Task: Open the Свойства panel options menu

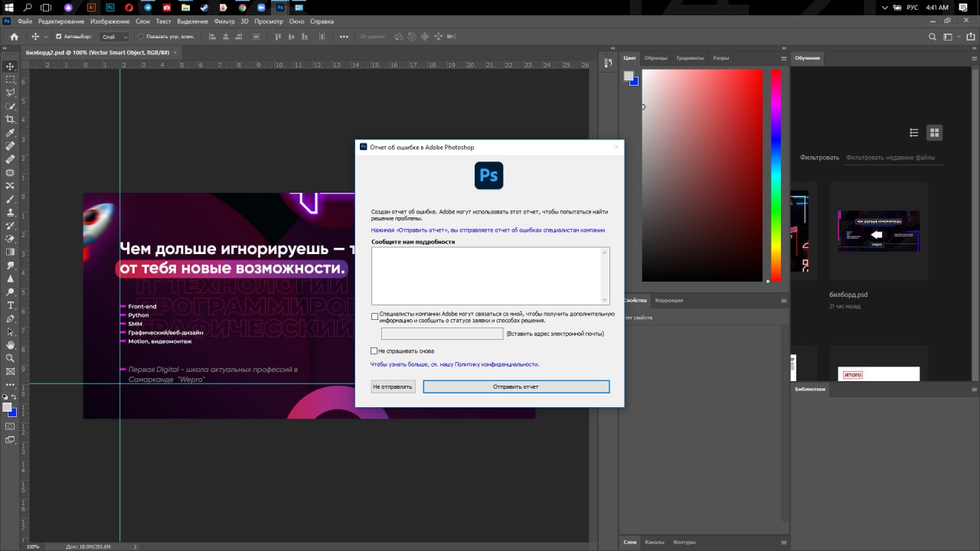Action: (x=783, y=301)
